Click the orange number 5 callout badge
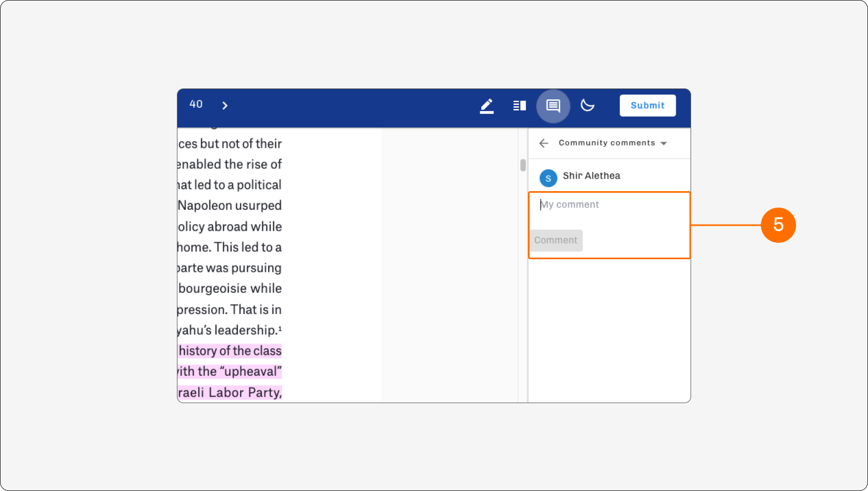The width and height of the screenshot is (868, 491). point(778,225)
